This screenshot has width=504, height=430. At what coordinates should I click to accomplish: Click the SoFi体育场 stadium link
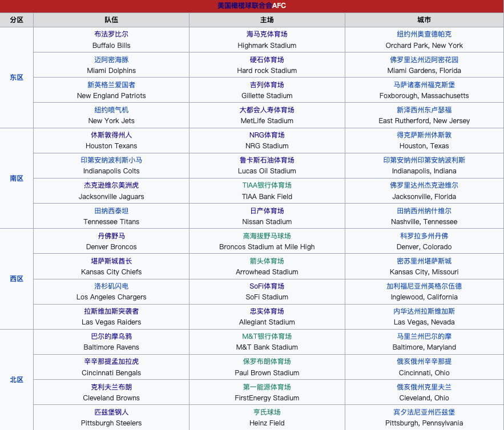tap(267, 286)
